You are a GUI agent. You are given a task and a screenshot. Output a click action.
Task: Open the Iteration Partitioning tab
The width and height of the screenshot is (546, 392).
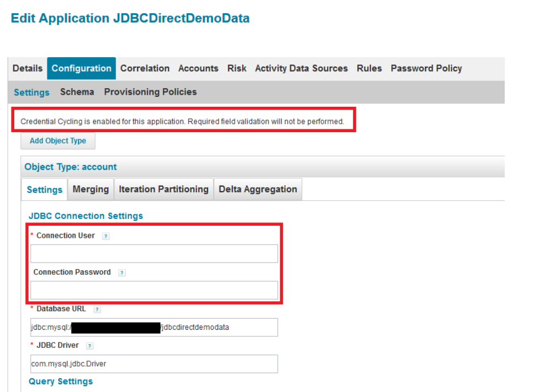pyautogui.click(x=163, y=189)
